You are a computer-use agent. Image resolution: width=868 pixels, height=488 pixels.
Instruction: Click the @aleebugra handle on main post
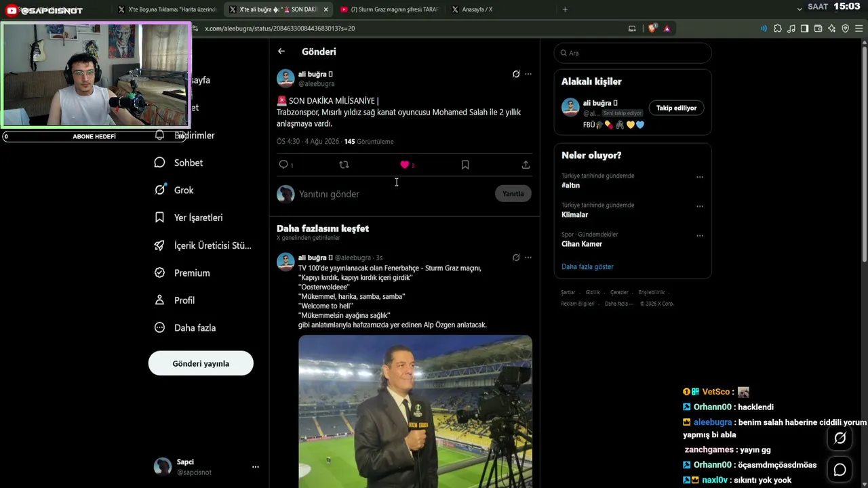click(x=317, y=84)
